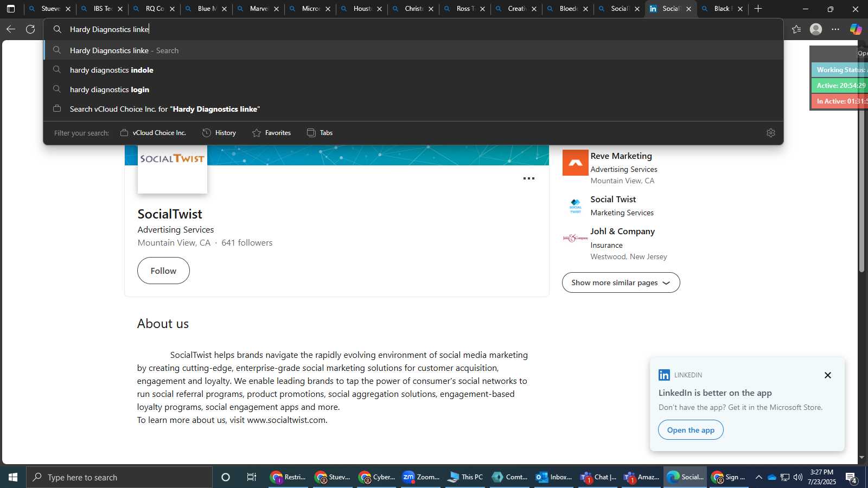Switch to the IBS Te browser tab
The height and width of the screenshot is (488, 868).
pos(101,9)
